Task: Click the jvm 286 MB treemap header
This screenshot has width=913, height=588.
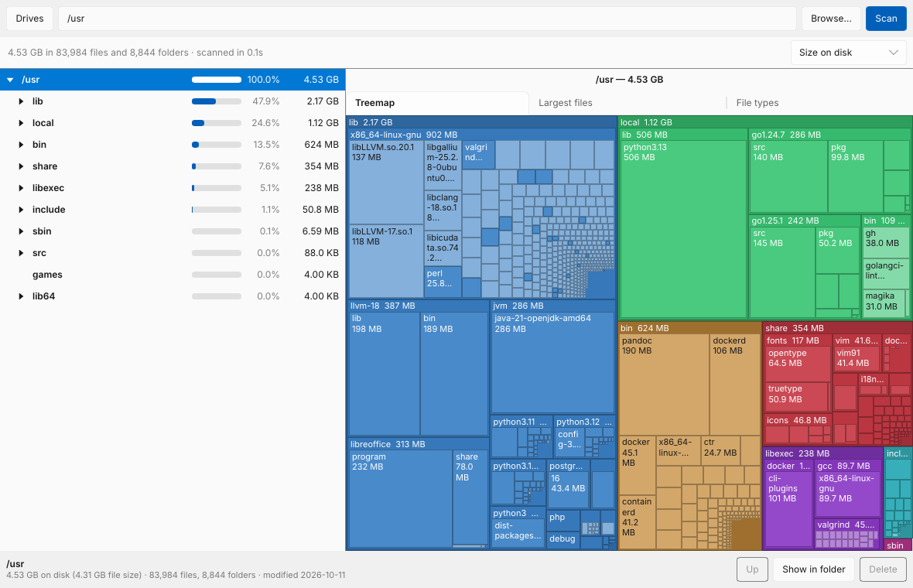Action: 552,306
